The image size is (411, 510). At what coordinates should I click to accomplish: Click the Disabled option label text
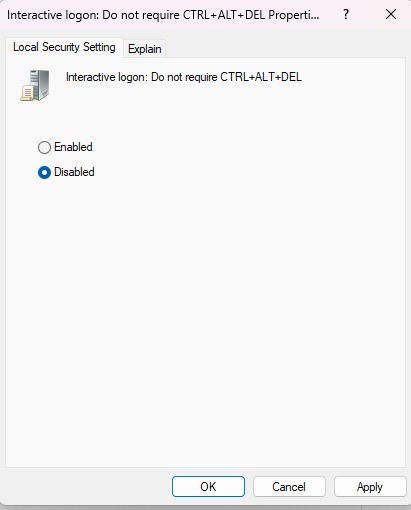tap(74, 172)
